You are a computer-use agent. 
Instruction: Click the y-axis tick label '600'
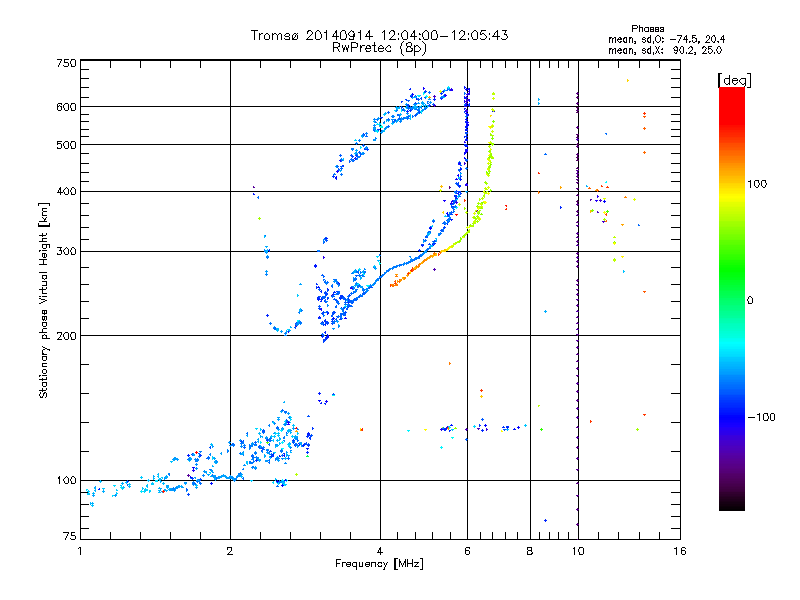coord(67,107)
